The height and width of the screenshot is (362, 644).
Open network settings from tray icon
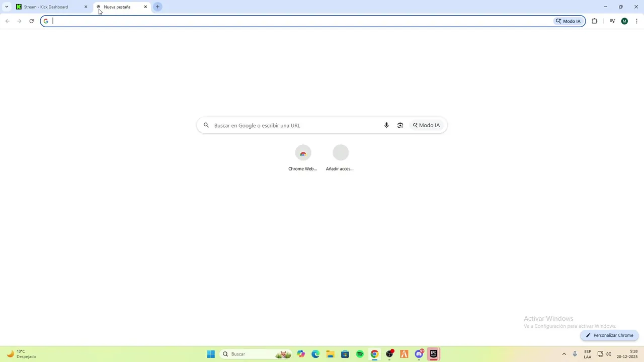coord(600,354)
